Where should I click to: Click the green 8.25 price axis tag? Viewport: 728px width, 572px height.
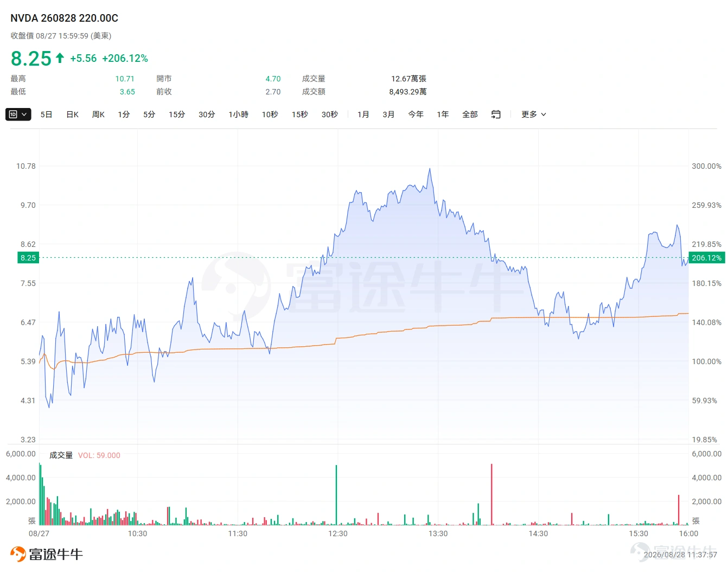point(28,258)
